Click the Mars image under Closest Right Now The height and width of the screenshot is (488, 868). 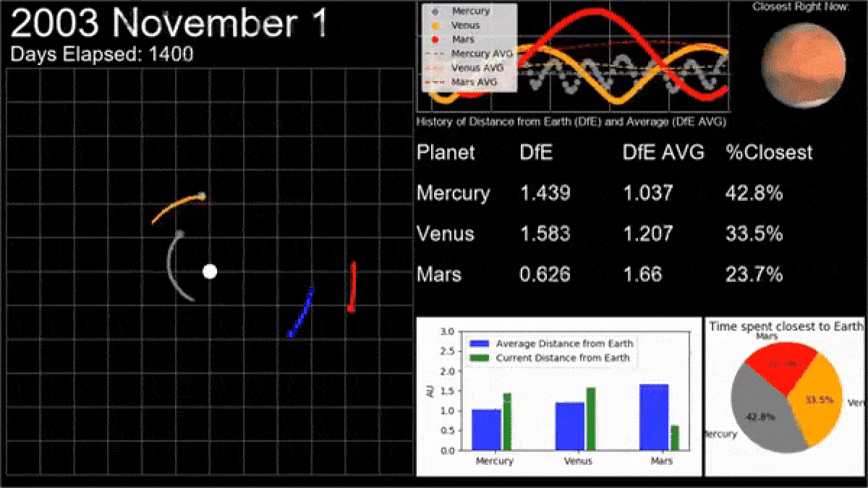(x=803, y=62)
